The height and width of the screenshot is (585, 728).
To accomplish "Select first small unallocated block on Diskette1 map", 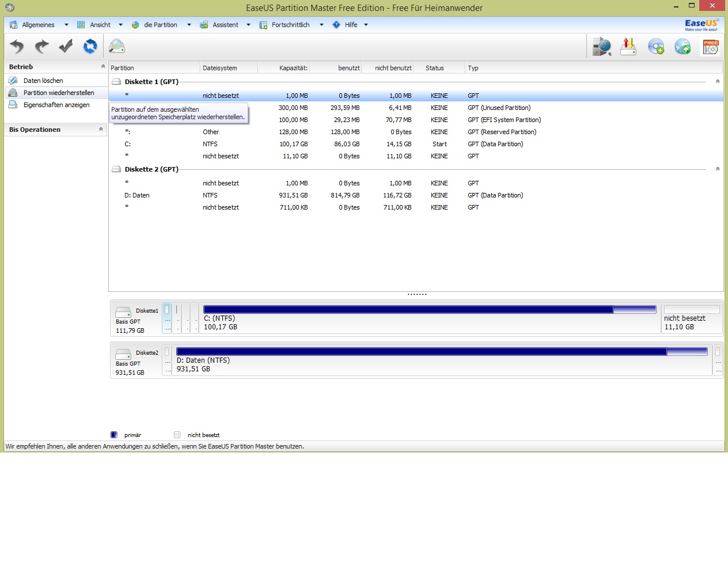I will [167, 318].
